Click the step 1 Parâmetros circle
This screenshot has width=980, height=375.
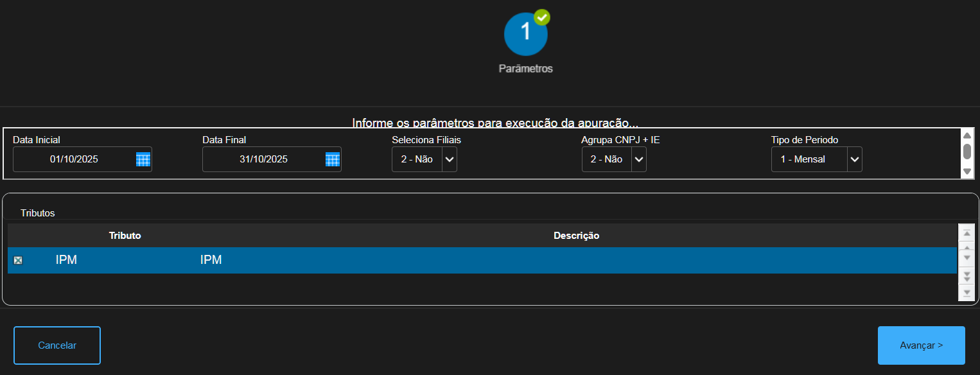(x=525, y=33)
